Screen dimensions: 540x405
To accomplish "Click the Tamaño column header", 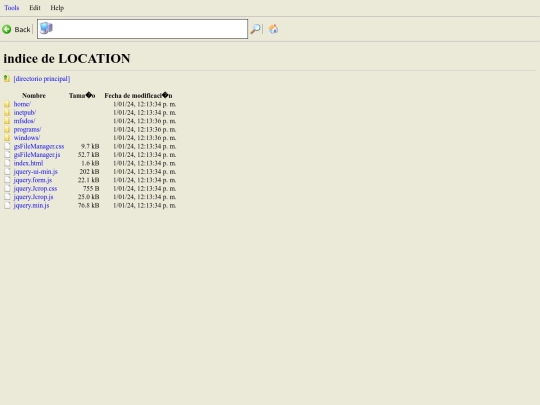I will pos(82,95).
